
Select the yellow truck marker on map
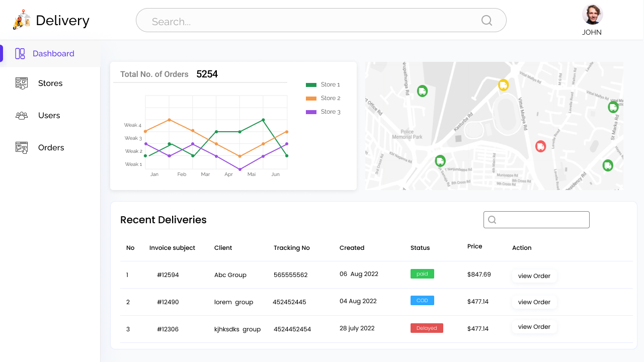pos(503,85)
